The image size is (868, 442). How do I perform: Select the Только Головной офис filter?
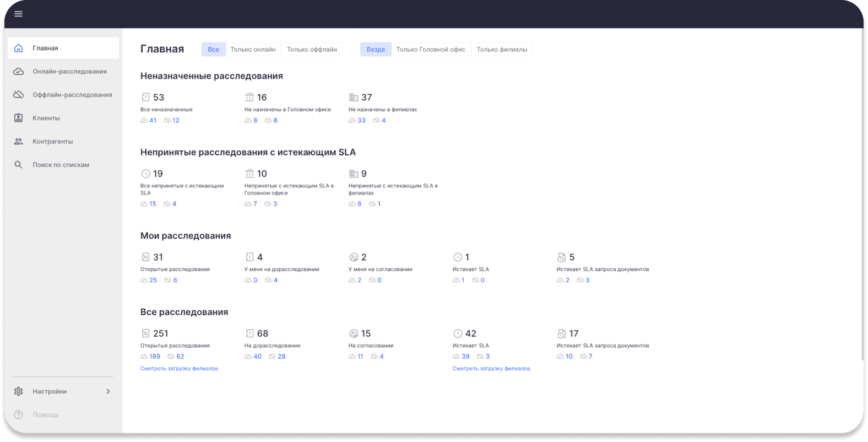tap(431, 50)
